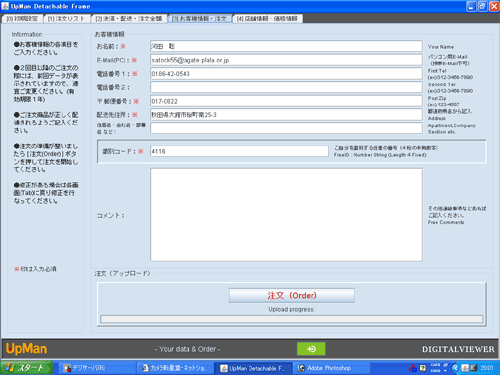Select the [3] お客様情報・注文 tab
Viewport: 500px width, 375px height.
(199, 19)
